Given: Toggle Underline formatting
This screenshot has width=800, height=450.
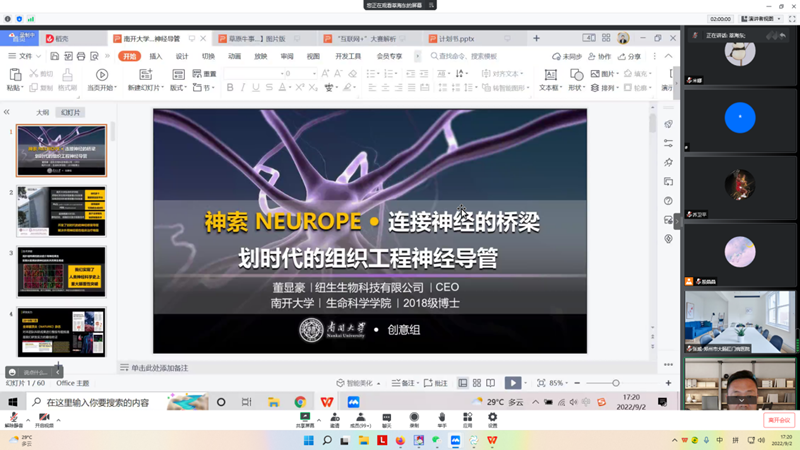Looking at the screenshot, I should click(256, 87).
